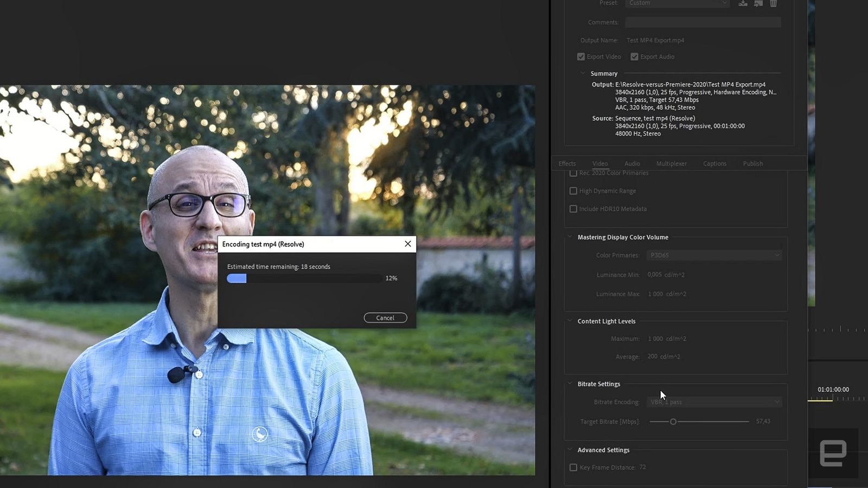Cancel the encoding process
The image size is (868, 488).
385,318
